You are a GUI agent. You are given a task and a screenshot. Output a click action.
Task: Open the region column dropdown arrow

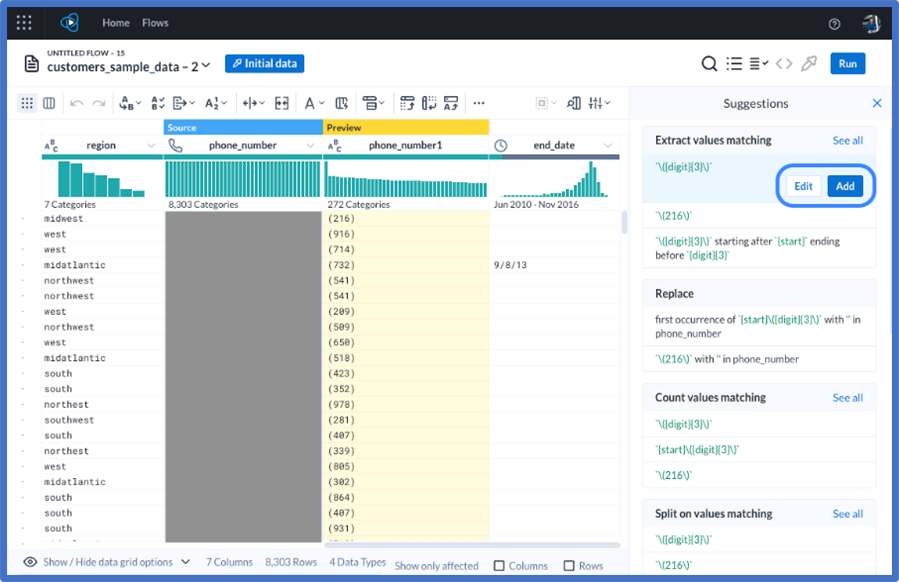click(151, 146)
